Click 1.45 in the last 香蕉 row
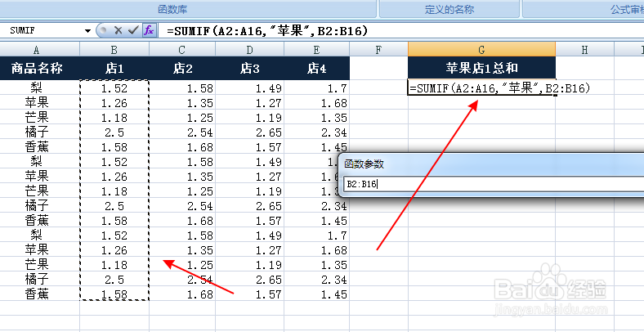The image size is (644, 332). tap(316, 294)
